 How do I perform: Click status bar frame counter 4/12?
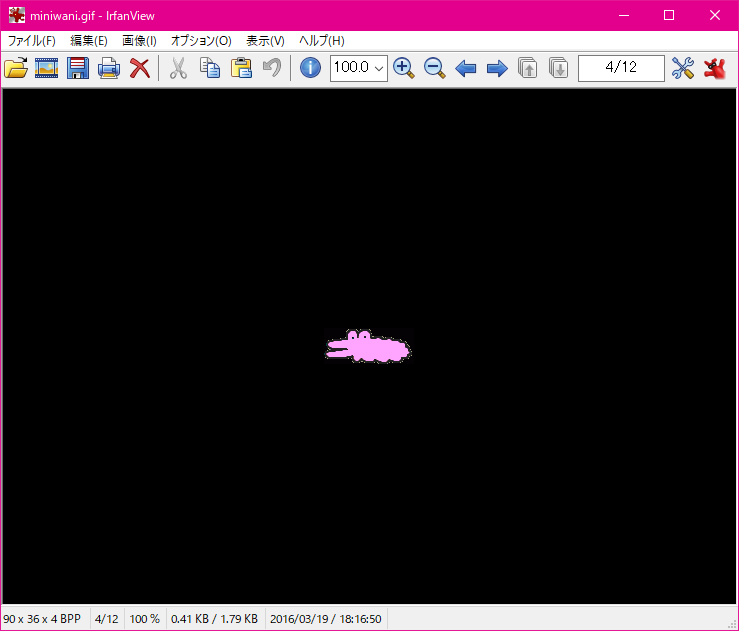(107, 619)
